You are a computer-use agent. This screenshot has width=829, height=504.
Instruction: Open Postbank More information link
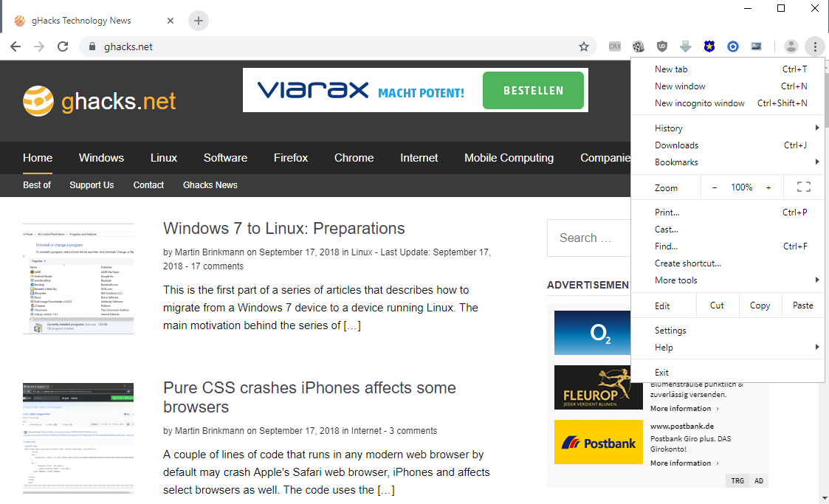[684, 463]
